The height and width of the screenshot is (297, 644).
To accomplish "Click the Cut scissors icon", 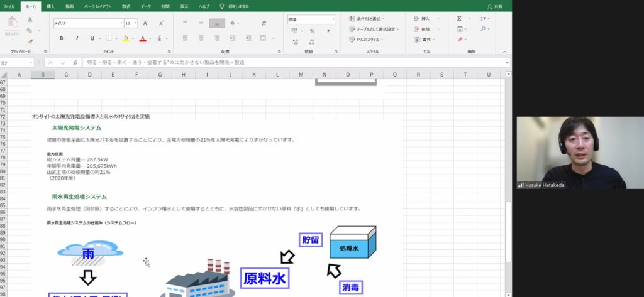I will click(x=30, y=19).
